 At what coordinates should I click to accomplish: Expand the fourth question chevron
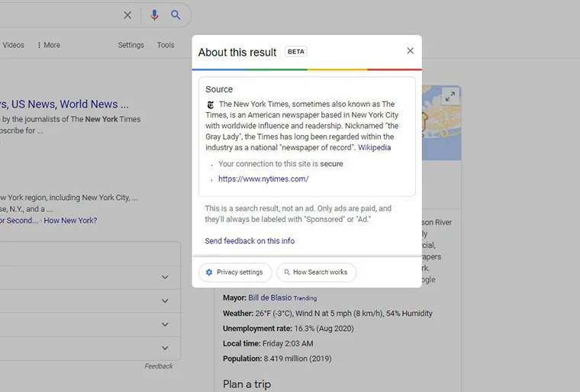click(165, 348)
